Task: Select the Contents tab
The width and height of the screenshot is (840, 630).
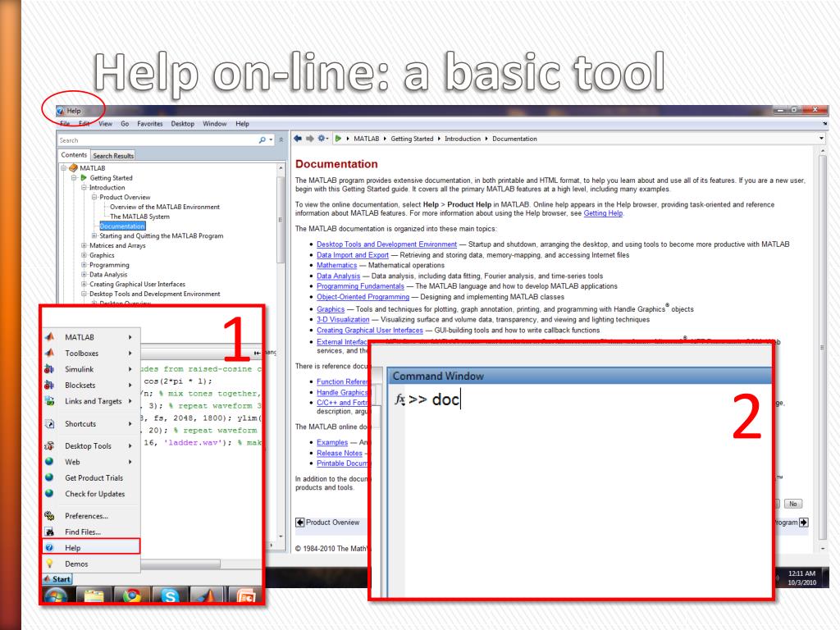Action: coord(74,155)
